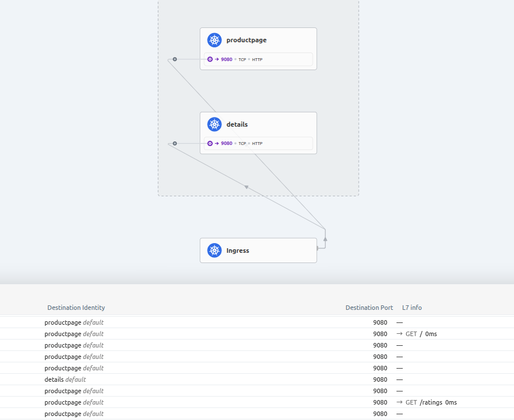Click the TCP label in details card

click(x=242, y=144)
